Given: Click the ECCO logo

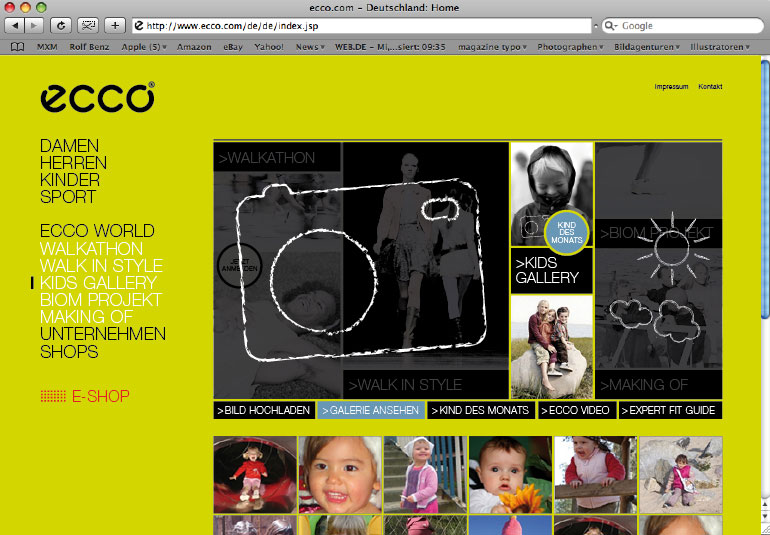Looking at the screenshot, I should (97, 97).
